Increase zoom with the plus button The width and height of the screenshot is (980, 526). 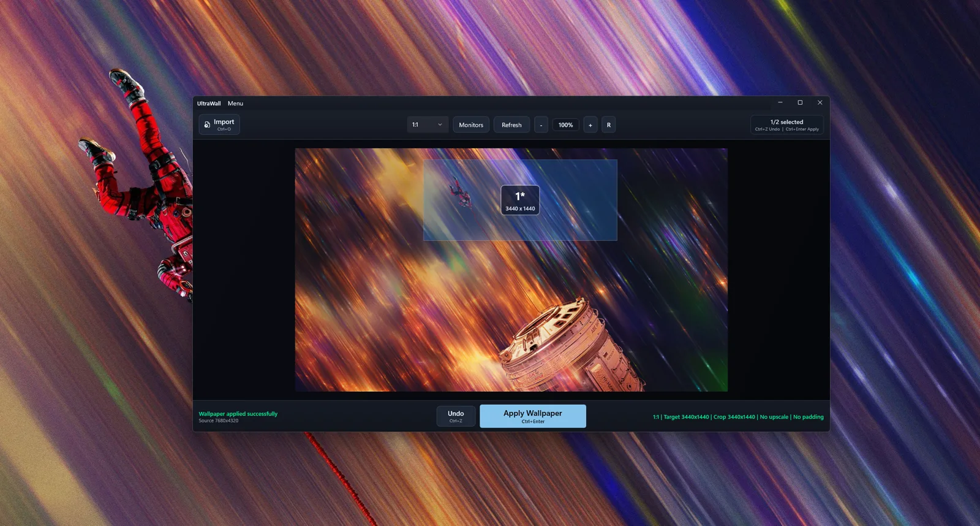click(x=590, y=124)
